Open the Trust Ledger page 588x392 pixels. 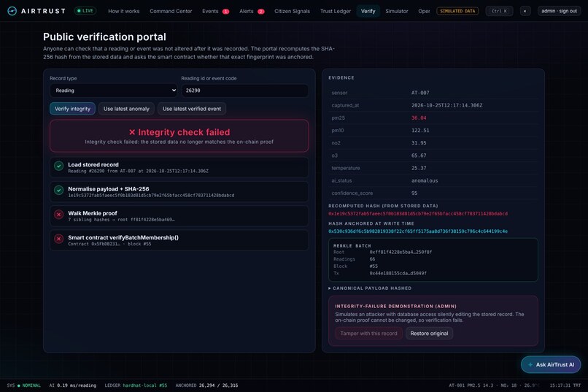tap(336, 11)
